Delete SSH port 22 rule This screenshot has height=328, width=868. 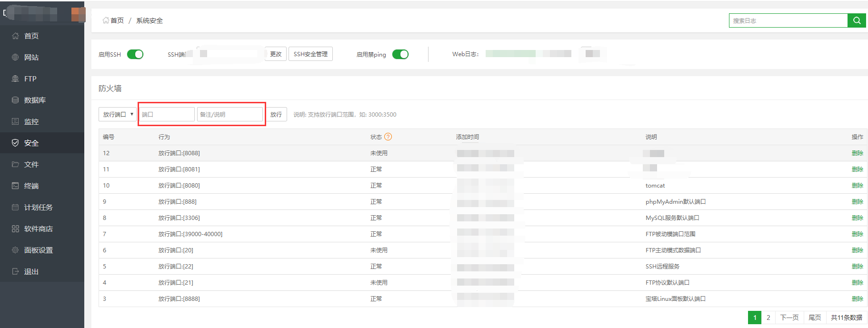pyautogui.click(x=857, y=266)
